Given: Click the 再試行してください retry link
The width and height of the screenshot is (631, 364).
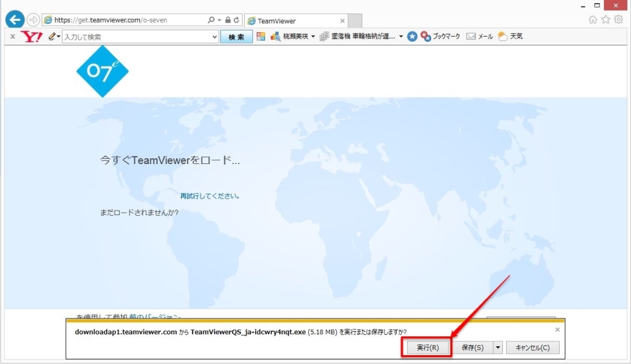Looking at the screenshot, I should [209, 196].
